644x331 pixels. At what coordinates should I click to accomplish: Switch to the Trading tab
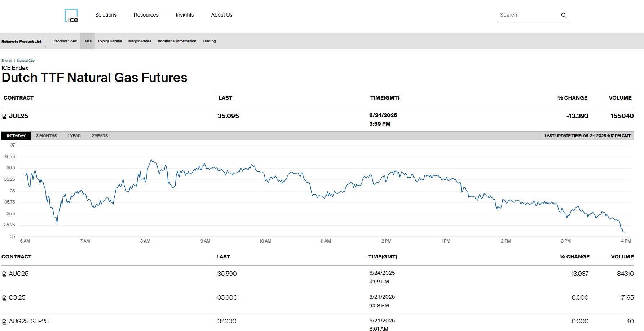pyautogui.click(x=209, y=41)
